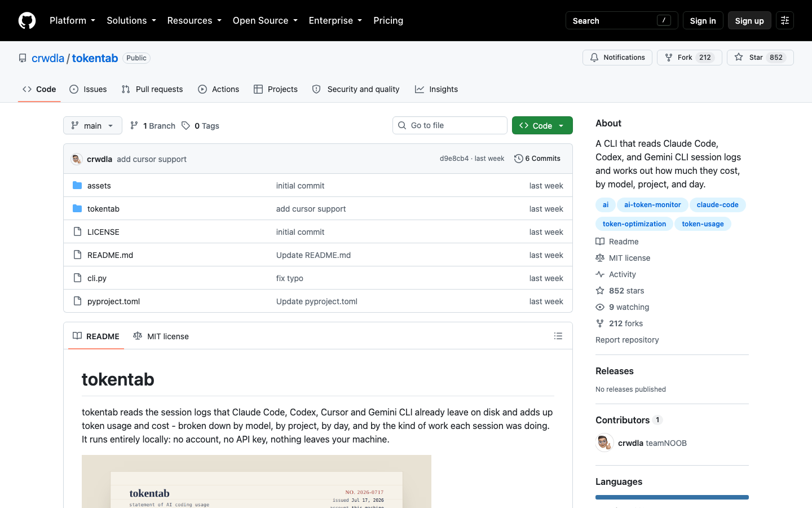This screenshot has height=508, width=812.
Task: Switch to the Issues tab
Action: [x=88, y=89]
